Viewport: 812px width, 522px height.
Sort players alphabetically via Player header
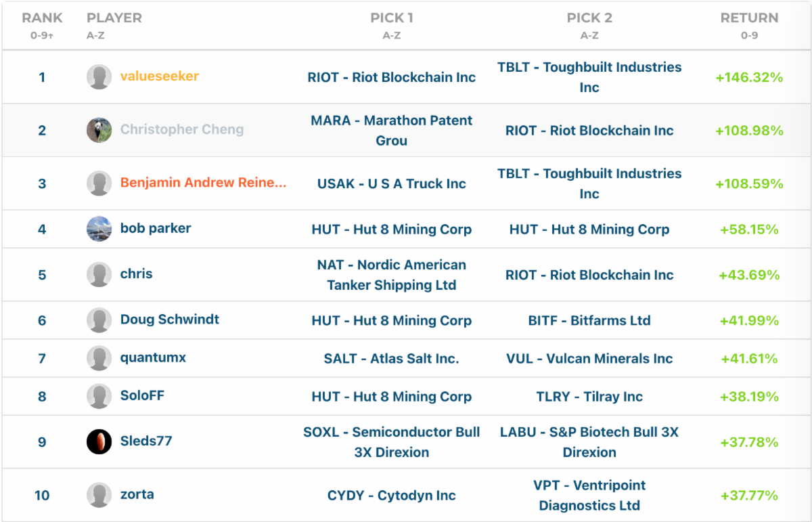114,18
